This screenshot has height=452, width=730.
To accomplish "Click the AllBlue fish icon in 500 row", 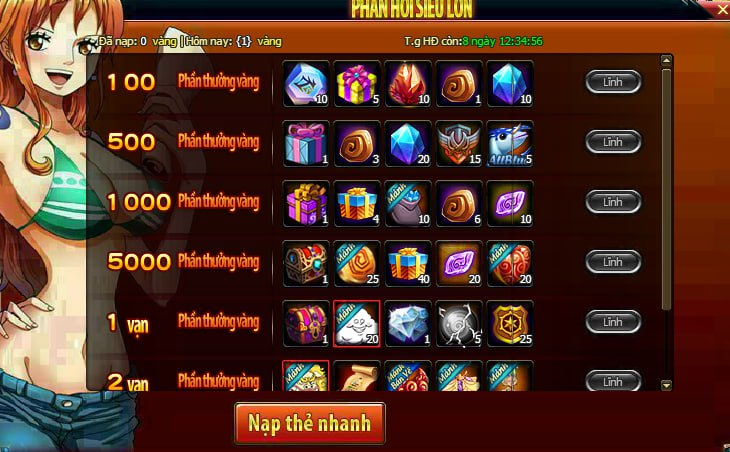I will pyautogui.click(x=510, y=144).
